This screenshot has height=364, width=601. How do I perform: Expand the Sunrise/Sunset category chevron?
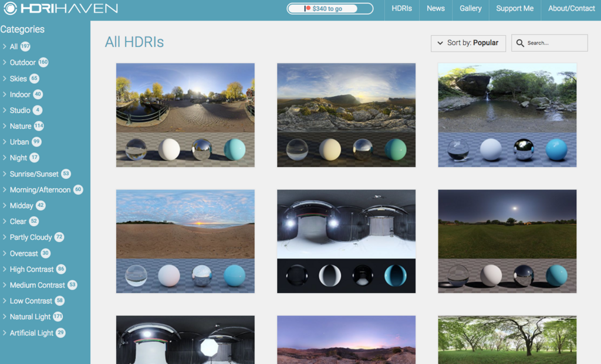point(4,174)
